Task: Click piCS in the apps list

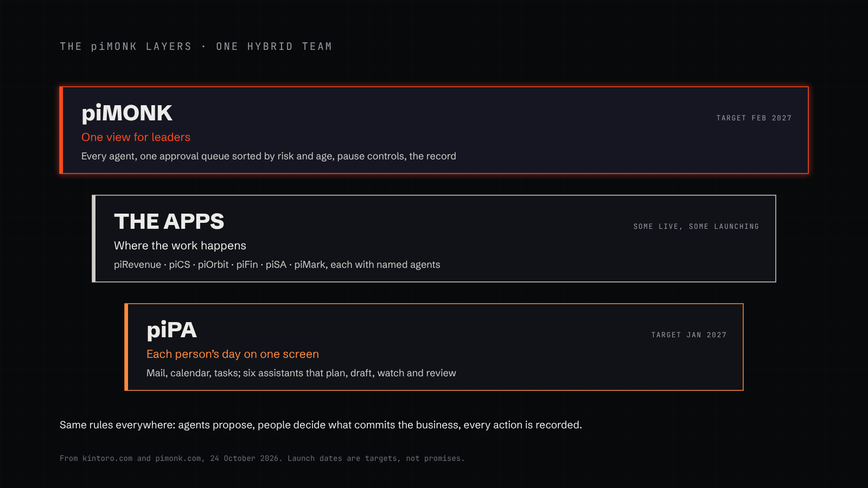Action: tap(180, 265)
